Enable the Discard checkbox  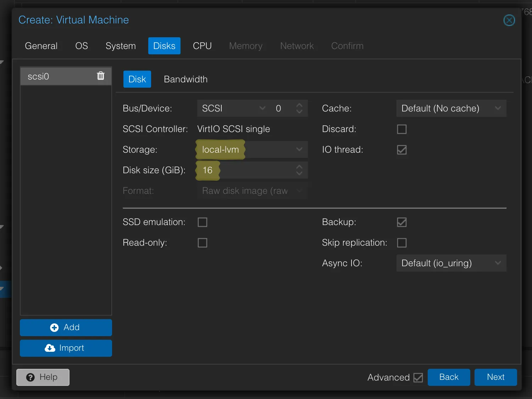click(x=402, y=129)
